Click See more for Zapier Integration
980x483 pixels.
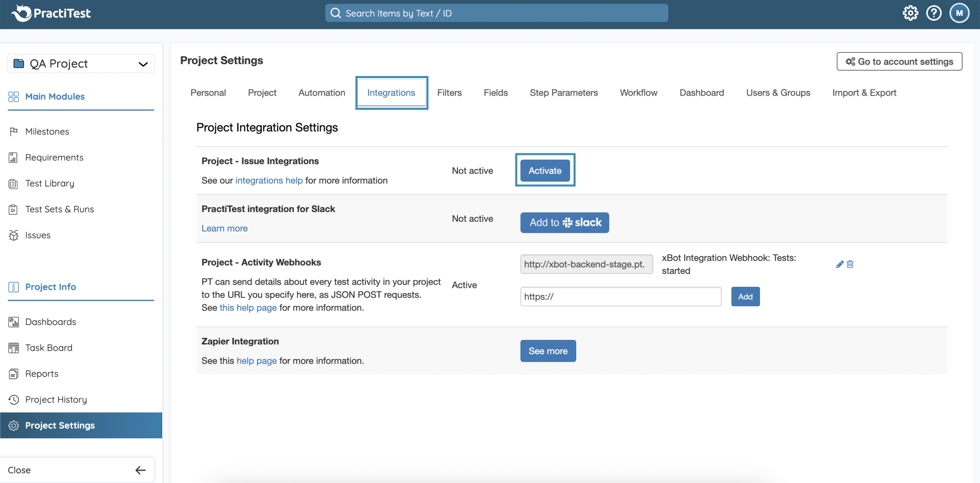tap(548, 351)
